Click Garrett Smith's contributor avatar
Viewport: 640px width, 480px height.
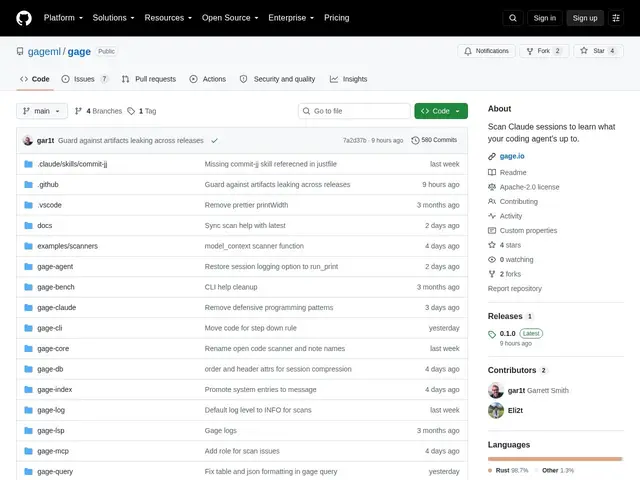click(496, 391)
